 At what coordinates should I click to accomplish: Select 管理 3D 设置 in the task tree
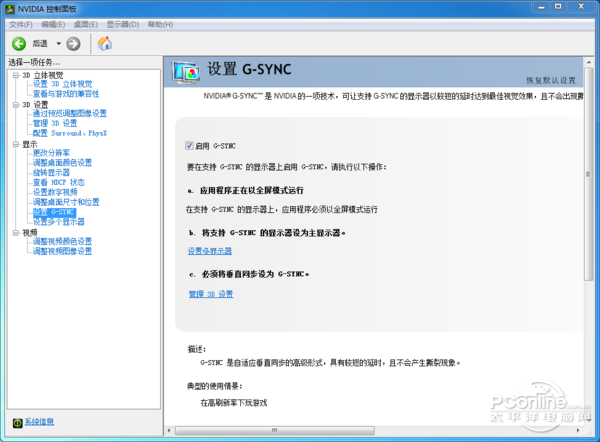coord(55,123)
